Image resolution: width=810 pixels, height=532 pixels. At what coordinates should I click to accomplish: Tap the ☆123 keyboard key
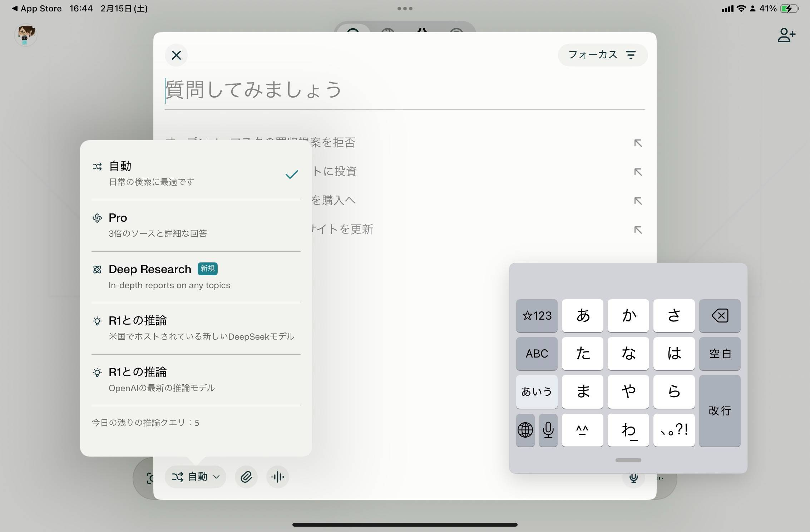click(x=537, y=316)
